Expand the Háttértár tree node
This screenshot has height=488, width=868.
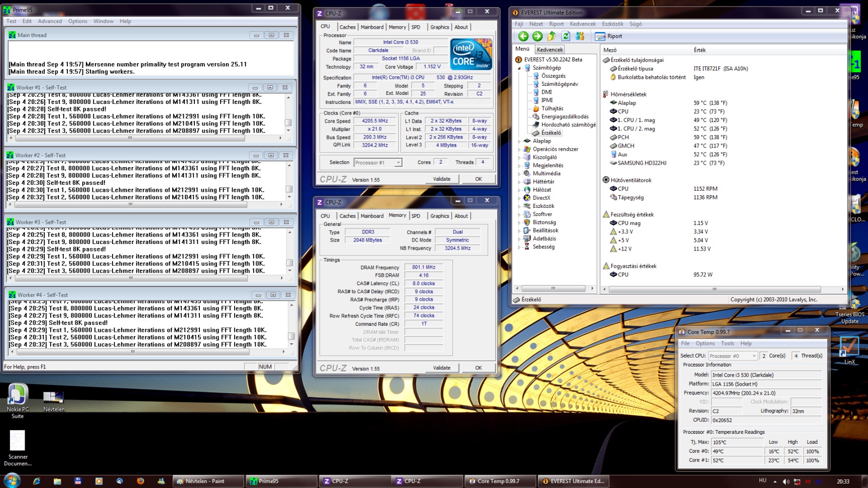click(519, 182)
